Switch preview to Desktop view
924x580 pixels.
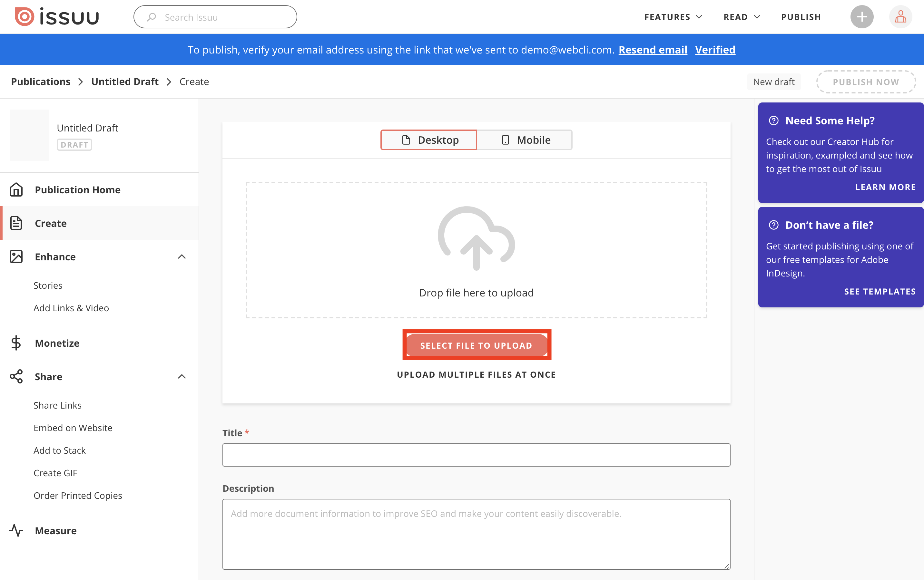[x=428, y=140]
